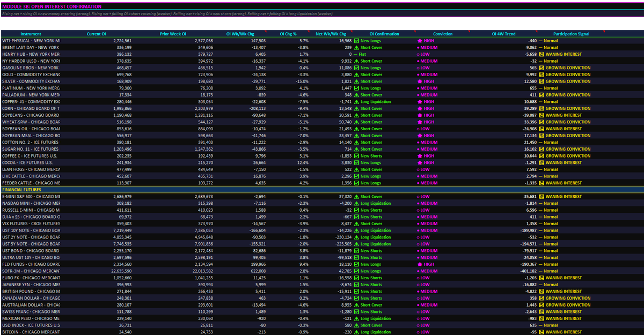Click the checkmark icon in COFFEE C row

click(x=356, y=156)
